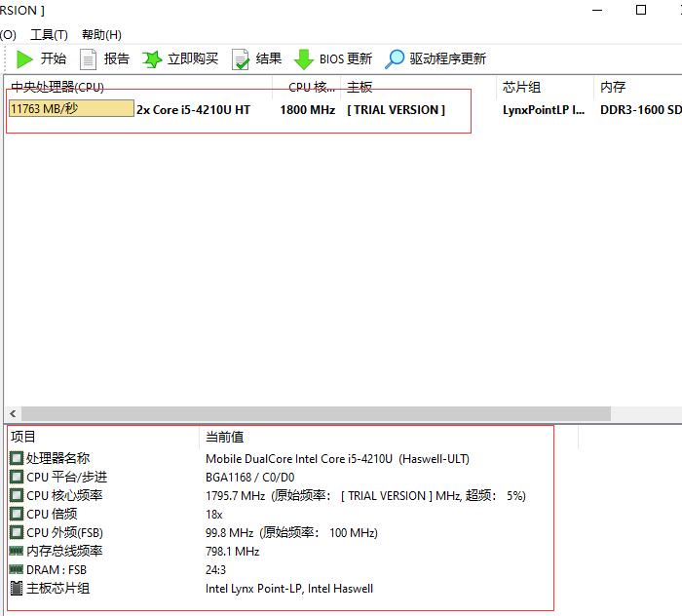Open the 工具(T) menu
The width and height of the screenshot is (682, 616).
click(x=49, y=35)
